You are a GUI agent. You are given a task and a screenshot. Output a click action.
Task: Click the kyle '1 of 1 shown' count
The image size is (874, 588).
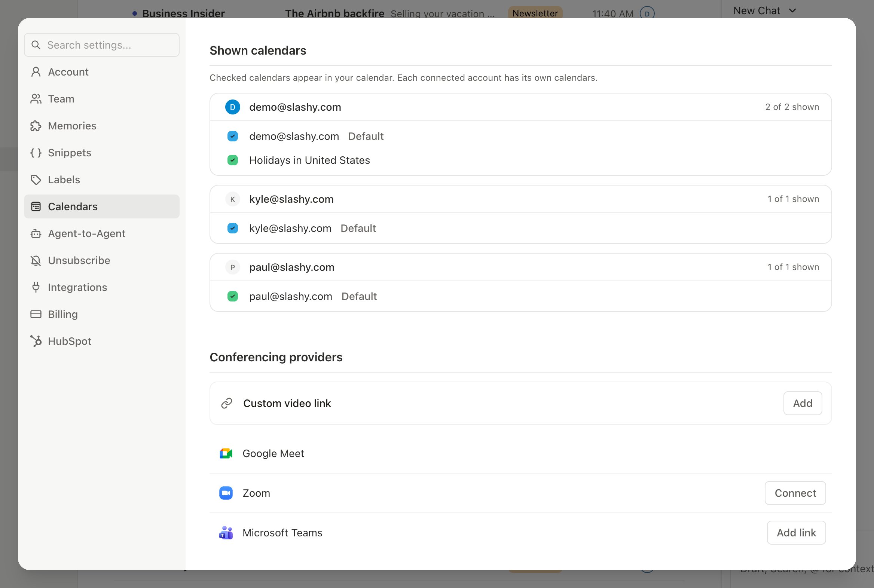(x=793, y=199)
